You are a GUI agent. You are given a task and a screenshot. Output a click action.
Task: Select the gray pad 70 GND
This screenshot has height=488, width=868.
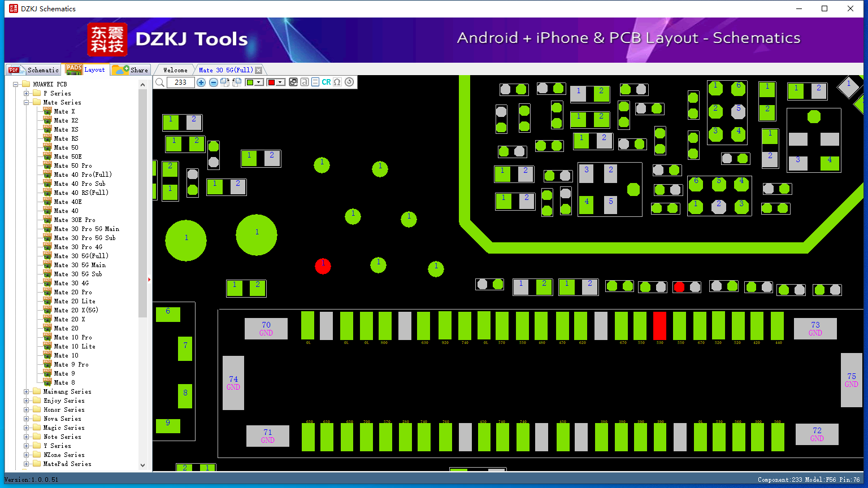coord(266,329)
